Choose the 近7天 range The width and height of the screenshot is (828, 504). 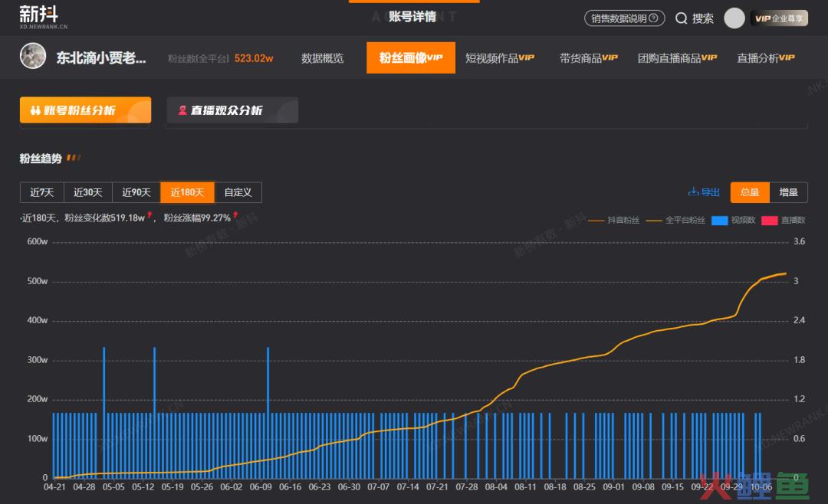[41, 192]
